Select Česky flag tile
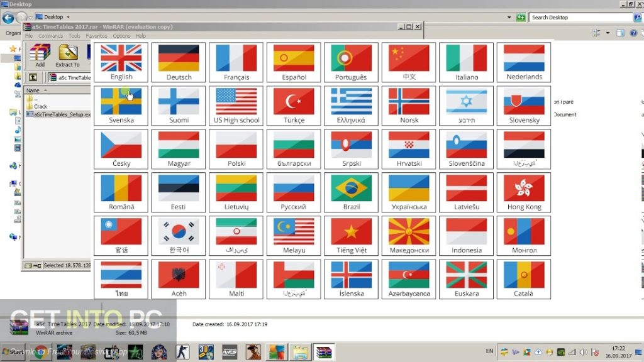The height and width of the screenshot is (362, 644). pos(121,149)
